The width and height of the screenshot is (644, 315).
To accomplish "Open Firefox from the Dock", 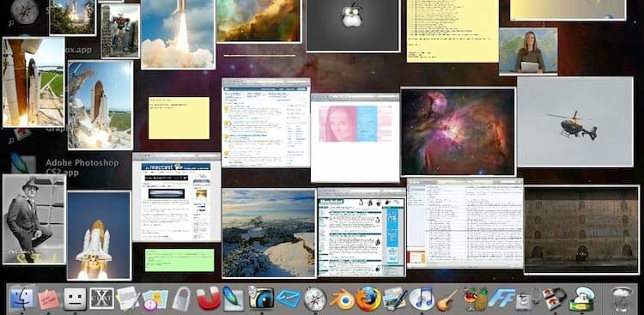I will tap(368, 299).
